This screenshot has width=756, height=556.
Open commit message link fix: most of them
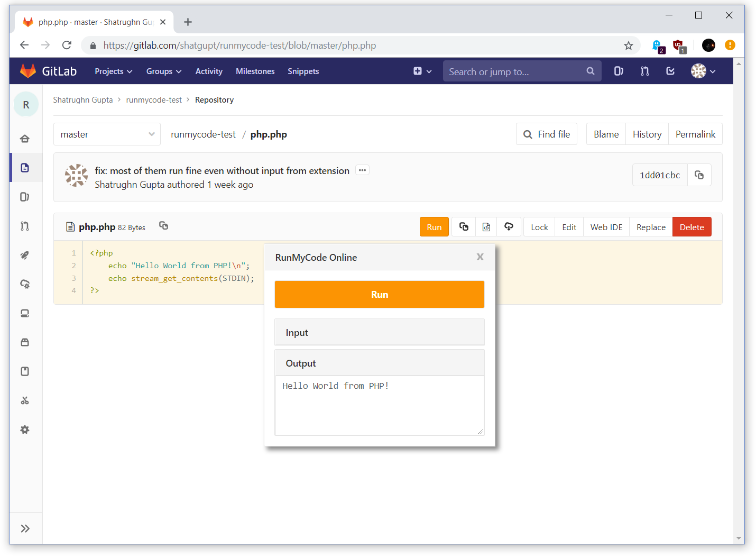222,171
